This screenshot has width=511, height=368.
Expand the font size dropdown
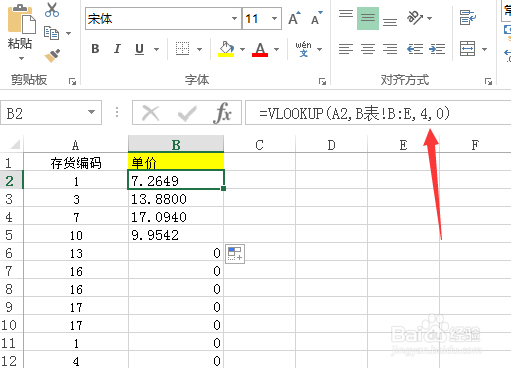(x=275, y=19)
